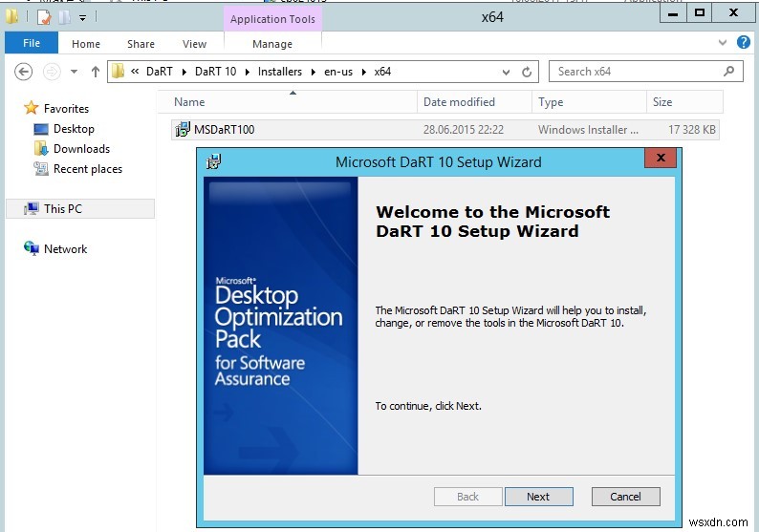The image size is (759, 532).
Task: Sort by the Name column header
Action: (289, 102)
